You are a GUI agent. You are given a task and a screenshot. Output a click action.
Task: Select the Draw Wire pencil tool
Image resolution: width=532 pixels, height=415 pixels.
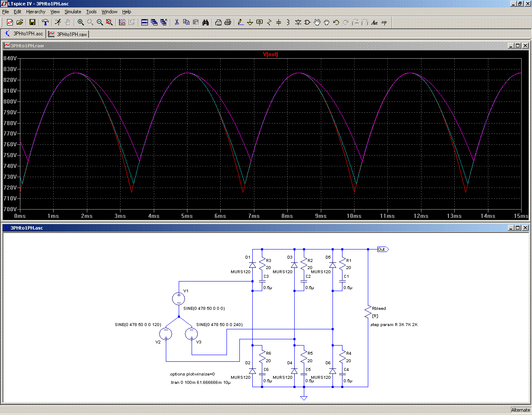[x=240, y=22]
